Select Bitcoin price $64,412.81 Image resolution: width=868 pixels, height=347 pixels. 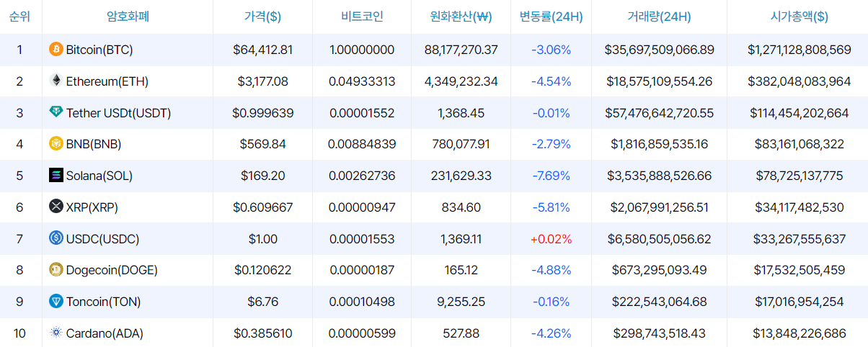coord(263,50)
